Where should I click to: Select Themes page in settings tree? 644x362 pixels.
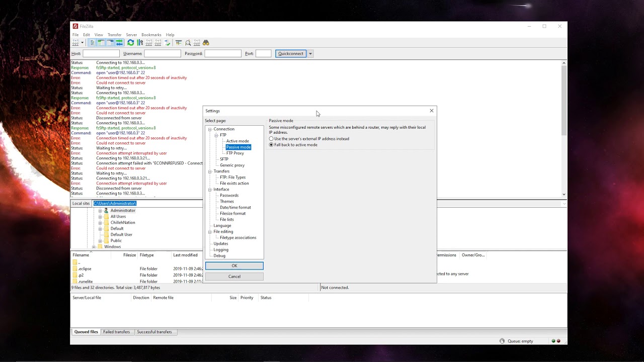(x=227, y=202)
